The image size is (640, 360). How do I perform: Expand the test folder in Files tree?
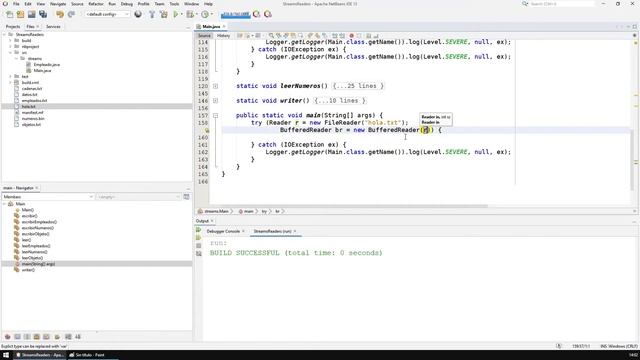coord(10,76)
